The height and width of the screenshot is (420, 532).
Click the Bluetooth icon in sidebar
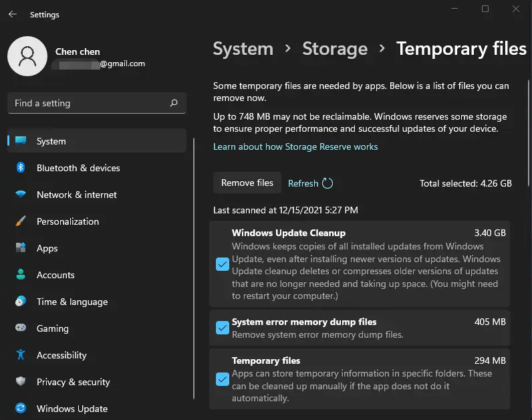(21, 167)
